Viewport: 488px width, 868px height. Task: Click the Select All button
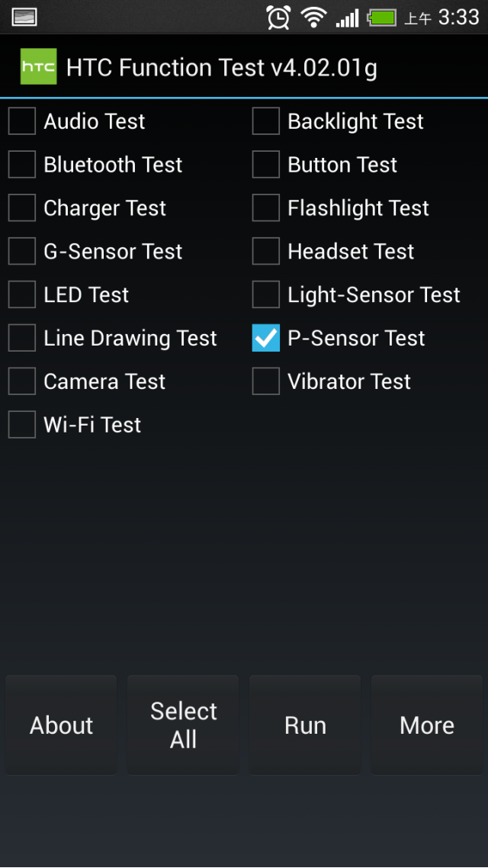click(183, 725)
